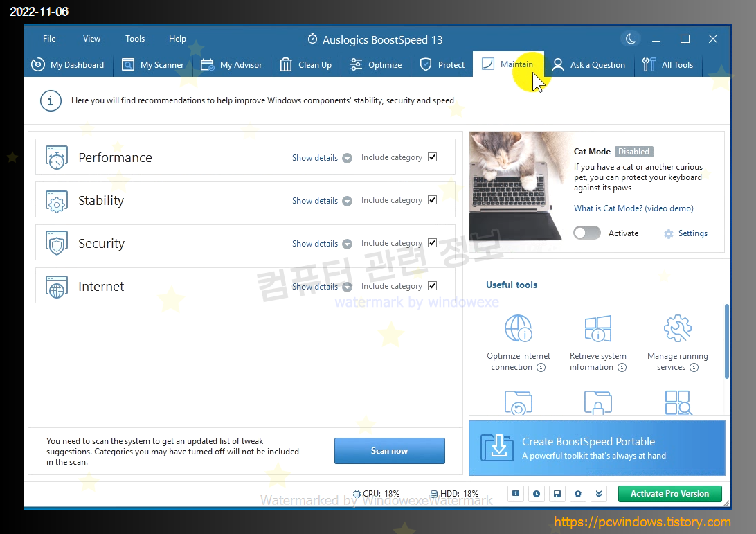Uncheck Include category for Performance
Screen dimensions: 756x534
(433, 157)
